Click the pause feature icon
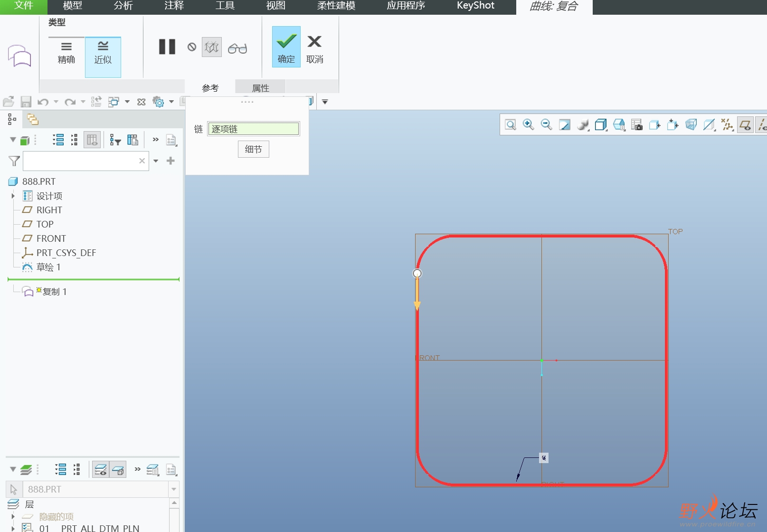The image size is (767, 532). pos(167,47)
